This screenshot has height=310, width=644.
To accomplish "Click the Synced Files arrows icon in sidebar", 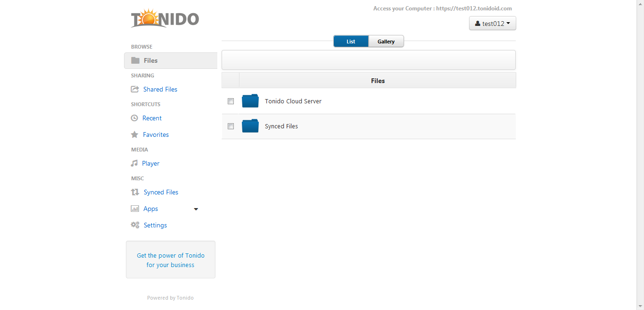I will 135,192.
